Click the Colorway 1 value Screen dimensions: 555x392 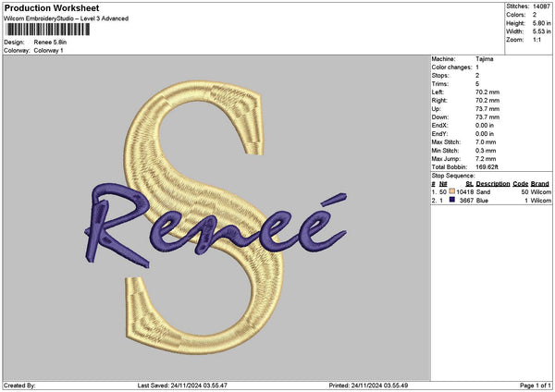pyautogui.click(x=48, y=51)
